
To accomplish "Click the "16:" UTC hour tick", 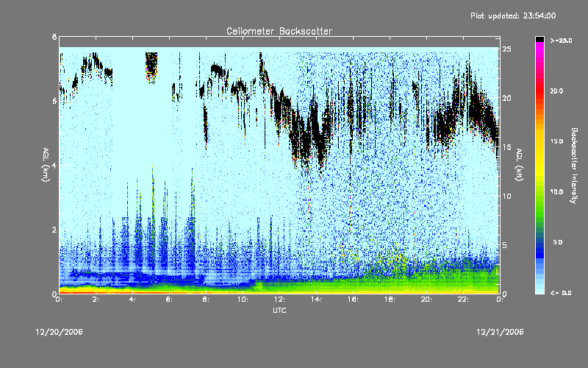I will pyautogui.click(x=354, y=300).
